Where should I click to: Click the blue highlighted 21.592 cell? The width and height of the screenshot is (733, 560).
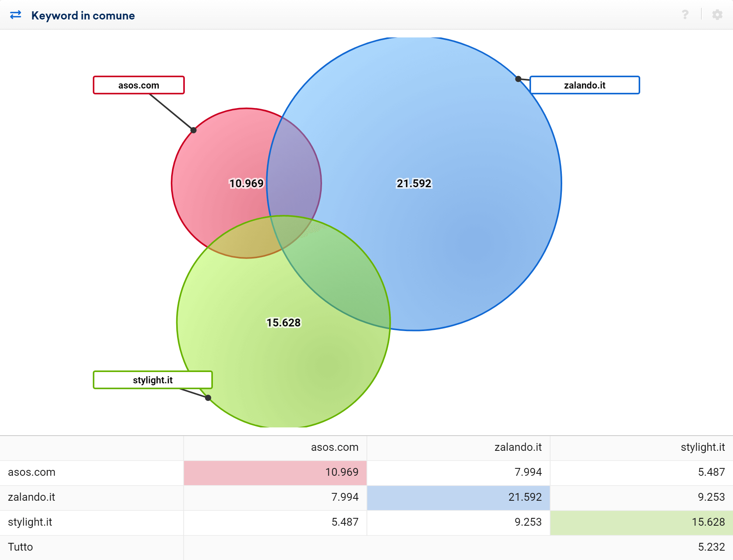tap(459, 498)
